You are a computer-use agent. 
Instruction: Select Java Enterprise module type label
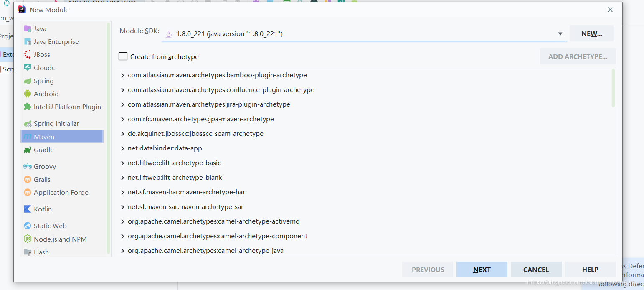click(x=56, y=42)
